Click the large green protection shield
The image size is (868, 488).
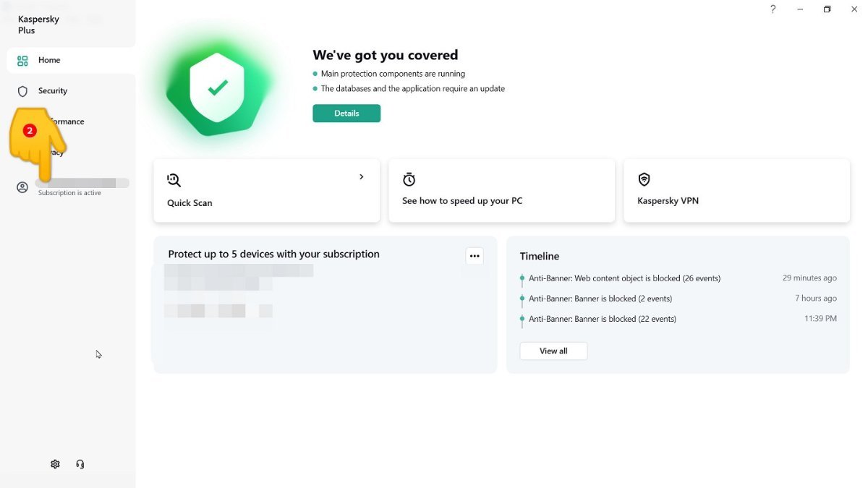tap(217, 88)
